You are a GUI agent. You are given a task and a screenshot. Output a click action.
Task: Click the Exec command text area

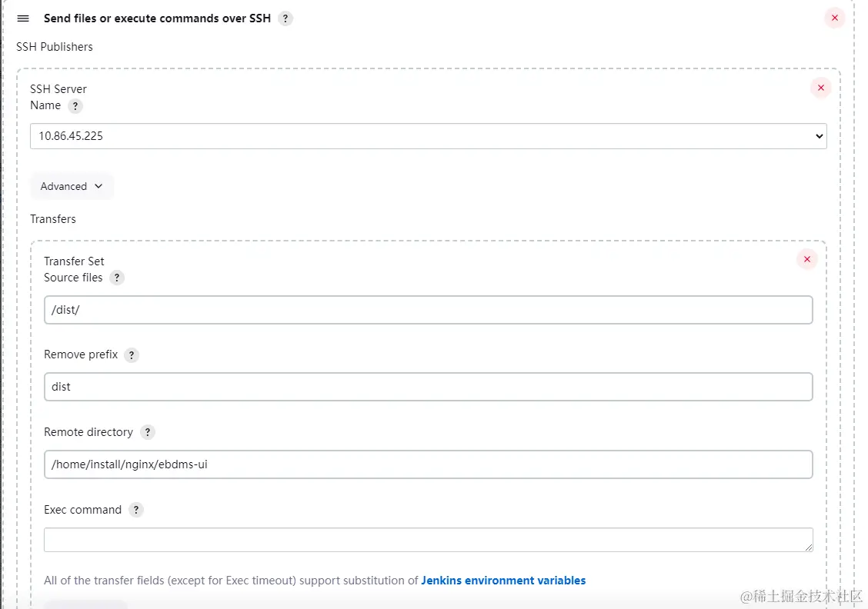point(428,539)
